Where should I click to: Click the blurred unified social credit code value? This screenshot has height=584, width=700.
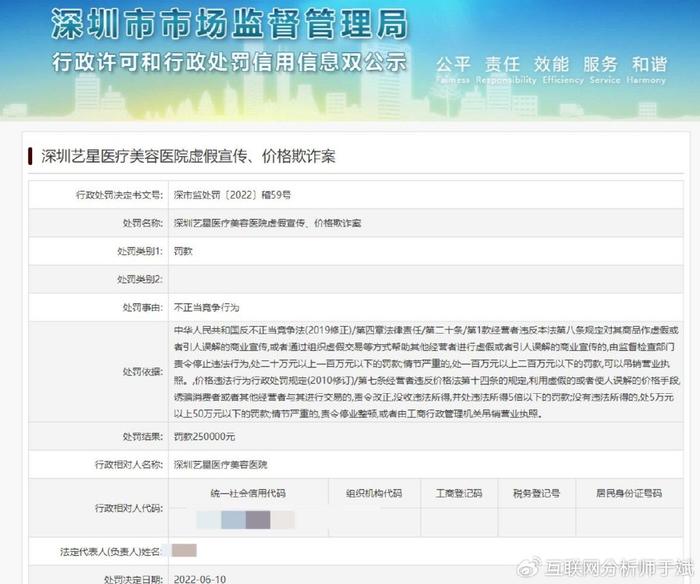[246, 520]
